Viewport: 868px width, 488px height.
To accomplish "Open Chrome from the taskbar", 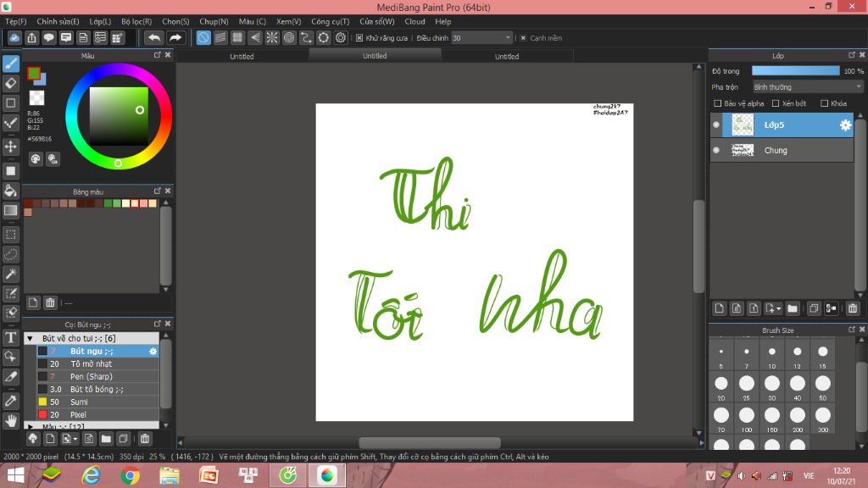I will 130,475.
